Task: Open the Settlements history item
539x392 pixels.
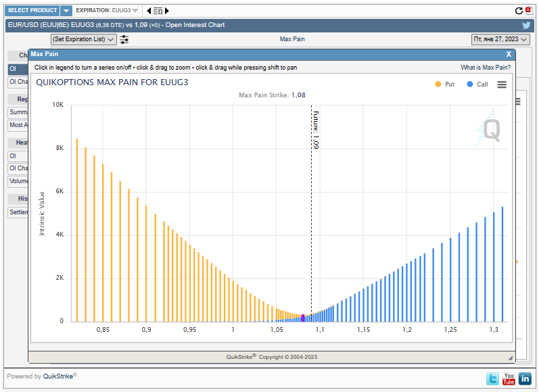Action: [x=18, y=212]
